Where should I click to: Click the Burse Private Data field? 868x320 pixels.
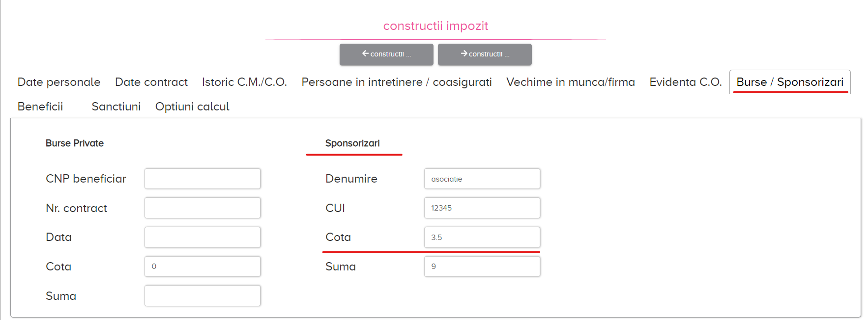click(203, 237)
